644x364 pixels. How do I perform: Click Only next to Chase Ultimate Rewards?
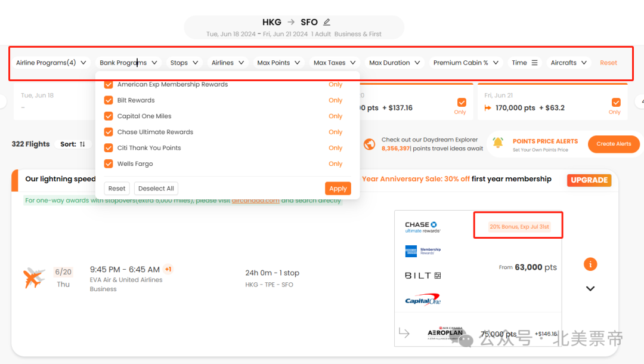[x=335, y=132]
